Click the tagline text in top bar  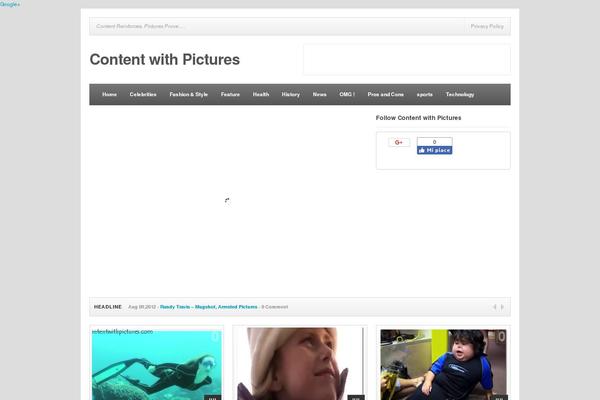coord(139,26)
